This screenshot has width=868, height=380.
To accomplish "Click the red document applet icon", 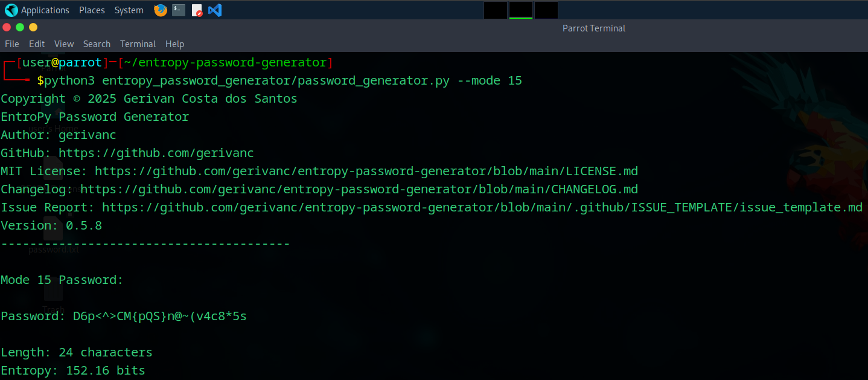I will point(197,10).
